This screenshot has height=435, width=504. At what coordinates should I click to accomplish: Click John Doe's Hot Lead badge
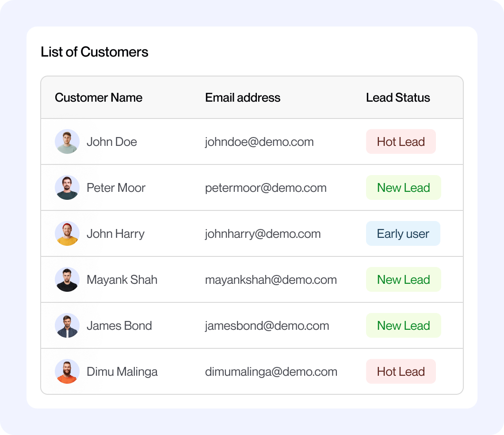[x=401, y=141]
